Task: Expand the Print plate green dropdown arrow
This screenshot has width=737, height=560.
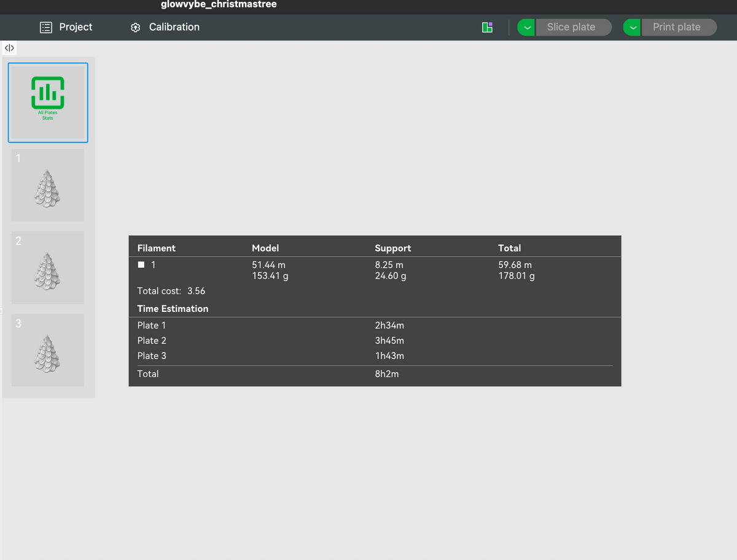Action: point(633,27)
